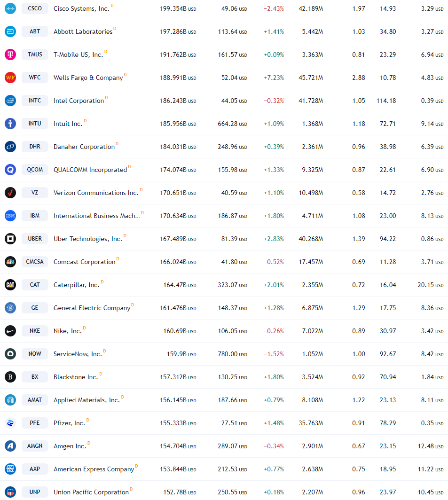Click the IBM logo icon
Image resolution: width=448 pixels, height=500 pixels.
[10, 216]
